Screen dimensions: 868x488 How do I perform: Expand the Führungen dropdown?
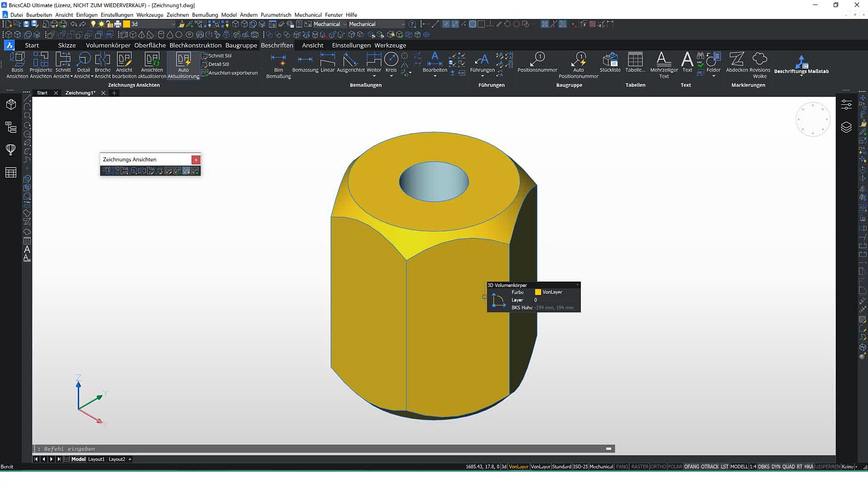click(x=482, y=76)
